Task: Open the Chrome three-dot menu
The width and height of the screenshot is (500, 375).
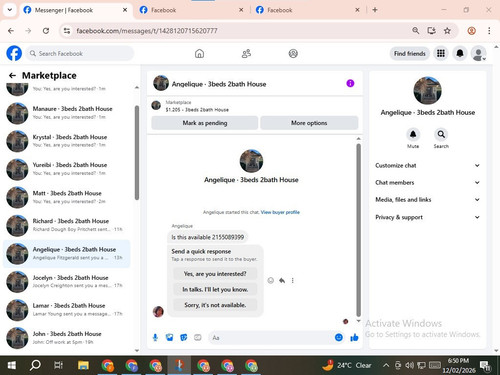Action: tap(489, 31)
